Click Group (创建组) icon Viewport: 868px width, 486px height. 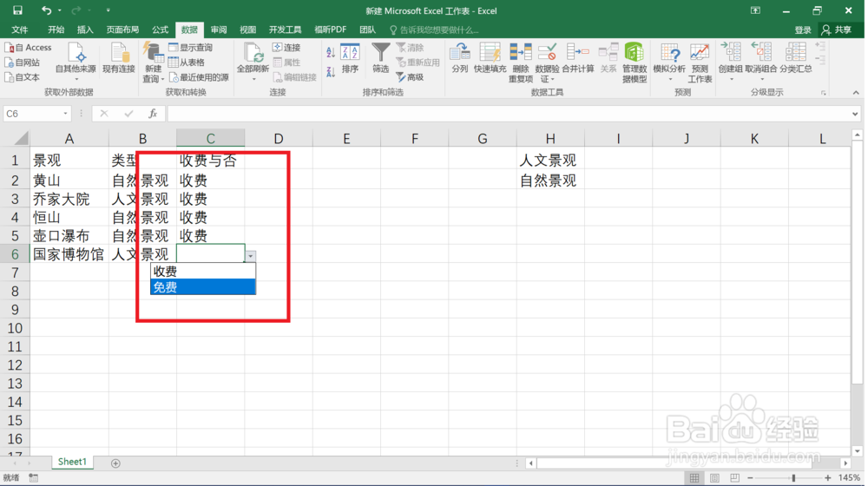[x=730, y=61]
